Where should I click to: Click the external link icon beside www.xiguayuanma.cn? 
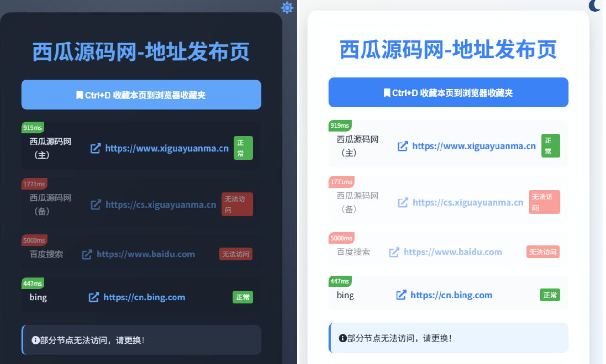click(x=95, y=148)
